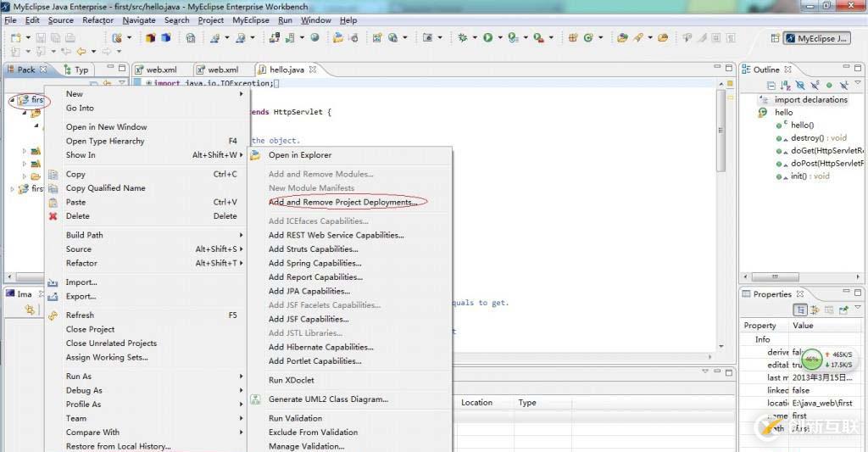Image resolution: width=868 pixels, height=452 pixels.
Task: Click the Search flashlight icon
Action: pyautogui.click(x=638, y=37)
